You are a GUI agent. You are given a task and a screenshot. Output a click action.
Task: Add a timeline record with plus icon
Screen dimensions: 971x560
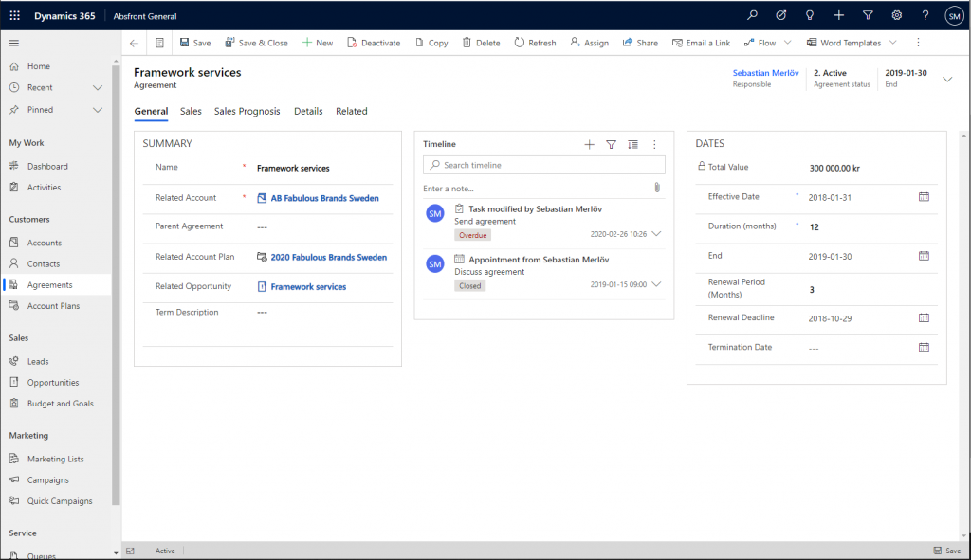[589, 144]
